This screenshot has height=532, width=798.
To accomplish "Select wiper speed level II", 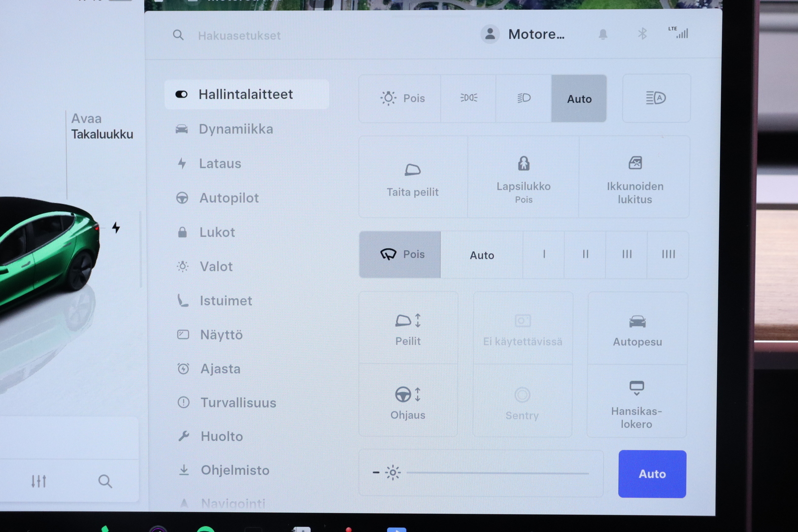I will [585, 255].
